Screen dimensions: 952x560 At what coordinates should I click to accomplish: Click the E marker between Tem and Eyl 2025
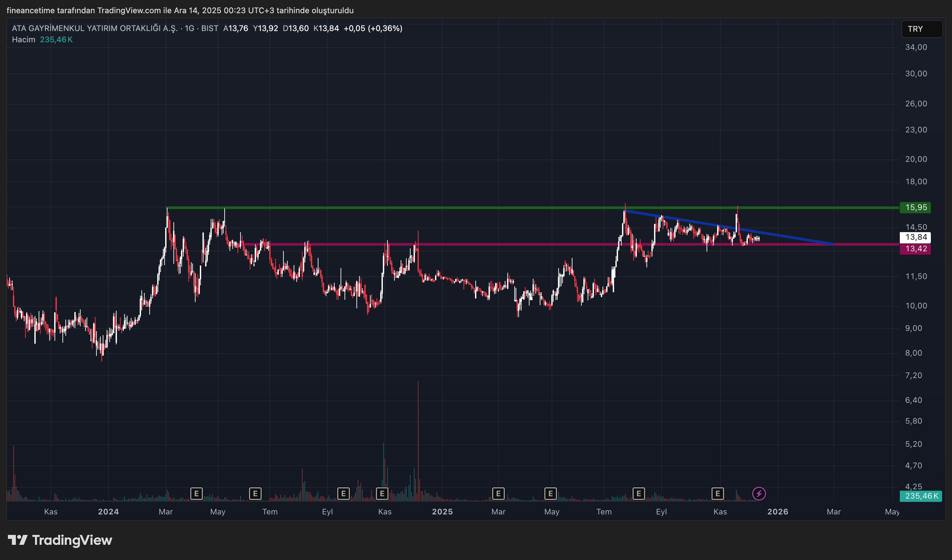click(639, 494)
